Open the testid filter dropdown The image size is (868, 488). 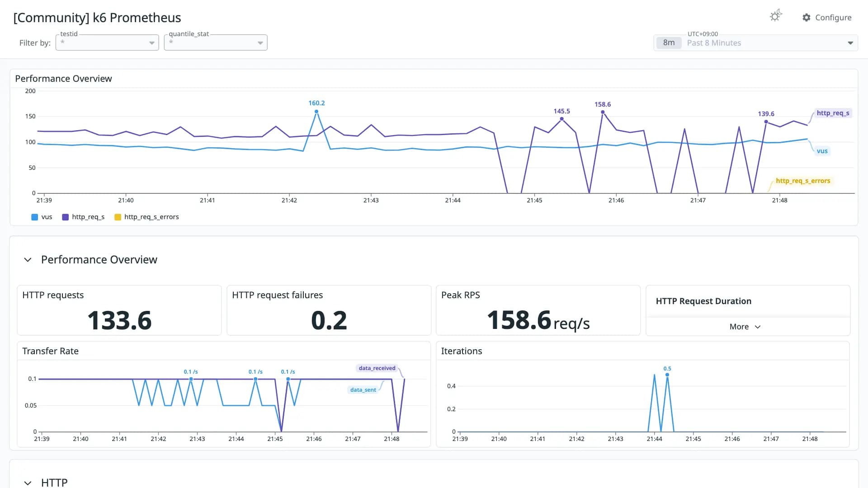pyautogui.click(x=107, y=42)
